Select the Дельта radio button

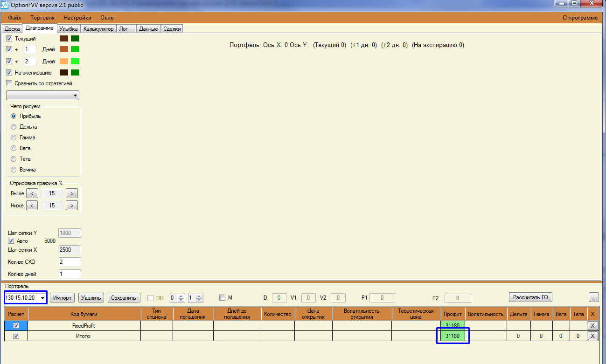[14, 127]
